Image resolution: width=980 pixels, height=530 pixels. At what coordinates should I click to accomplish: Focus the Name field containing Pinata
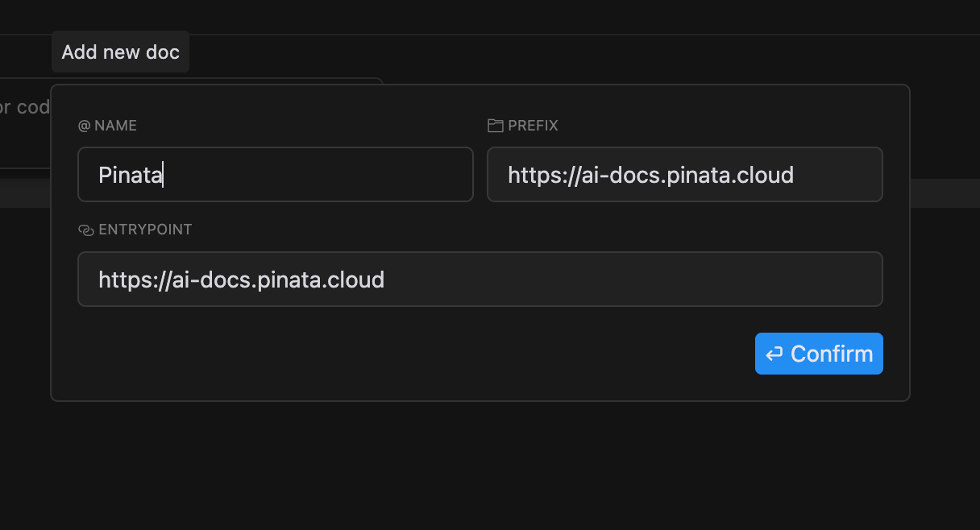point(276,174)
